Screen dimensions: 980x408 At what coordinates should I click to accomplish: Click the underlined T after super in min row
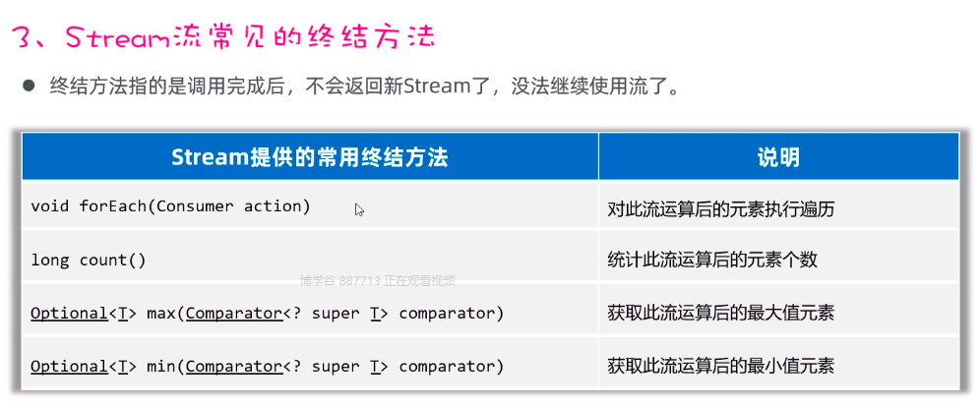374,366
